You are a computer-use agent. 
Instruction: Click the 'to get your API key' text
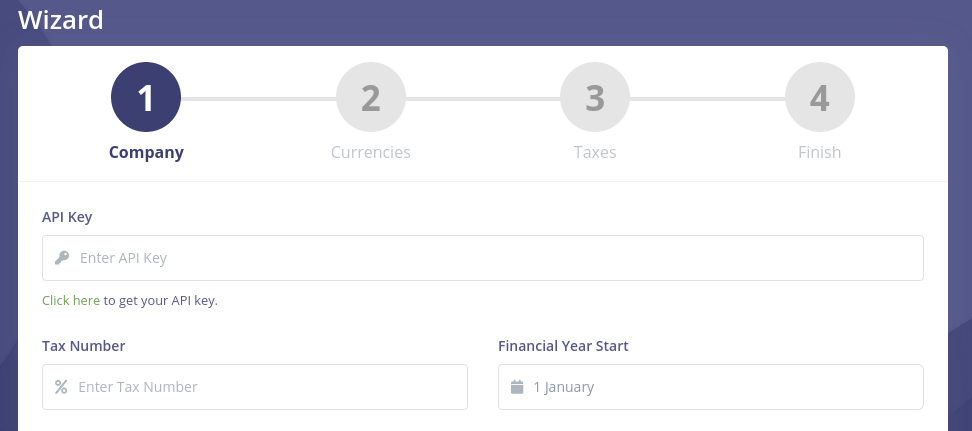tap(160, 300)
